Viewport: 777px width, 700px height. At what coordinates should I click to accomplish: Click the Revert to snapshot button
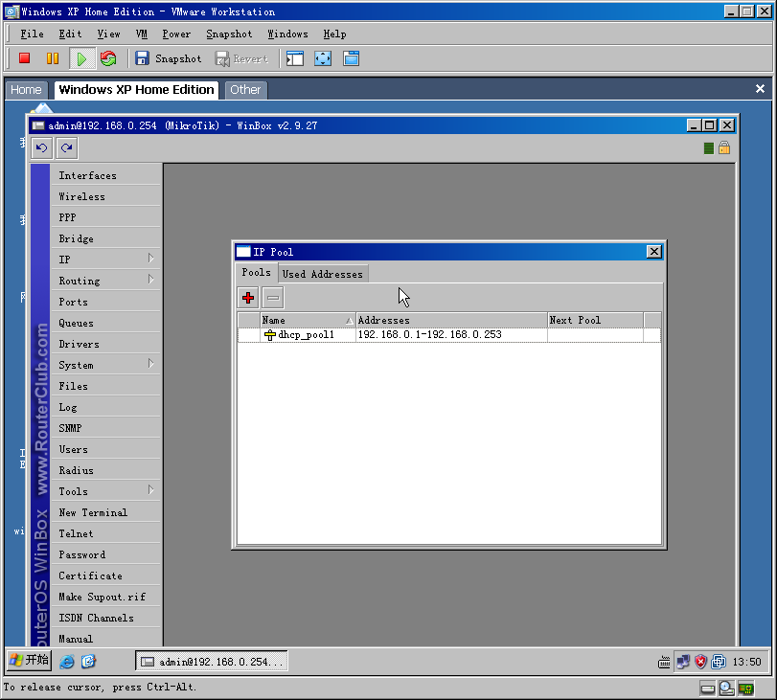(241, 59)
